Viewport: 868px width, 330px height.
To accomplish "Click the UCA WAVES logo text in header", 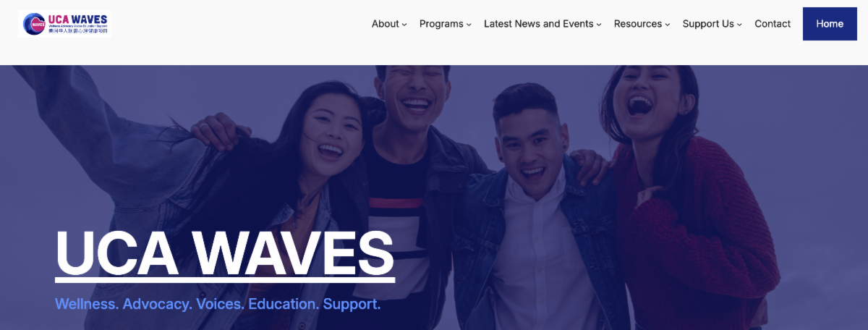I will pyautogui.click(x=77, y=19).
